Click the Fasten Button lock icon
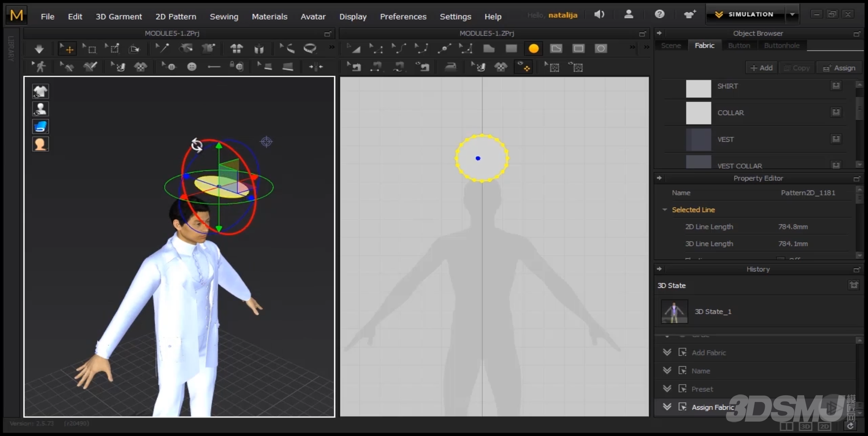 click(236, 67)
